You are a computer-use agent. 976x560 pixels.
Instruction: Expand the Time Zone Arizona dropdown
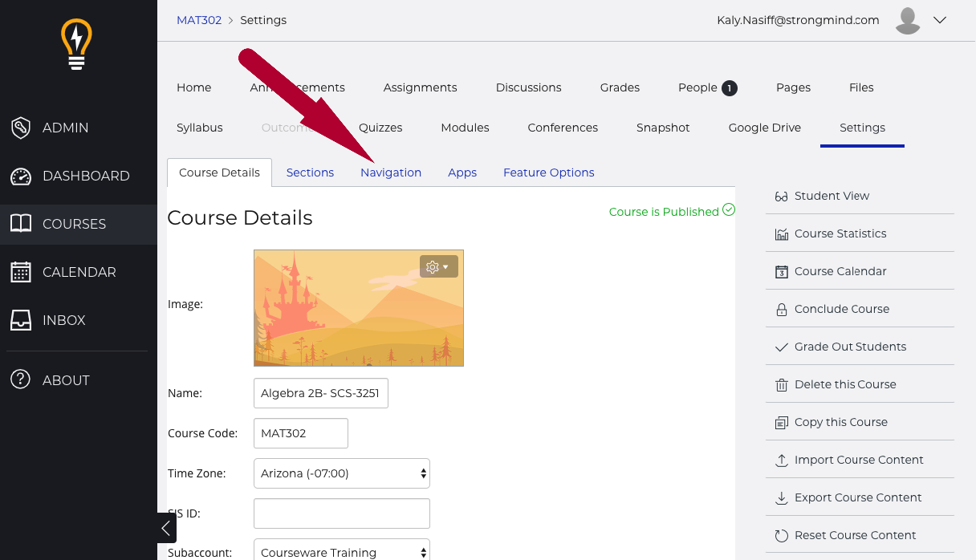pos(341,473)
